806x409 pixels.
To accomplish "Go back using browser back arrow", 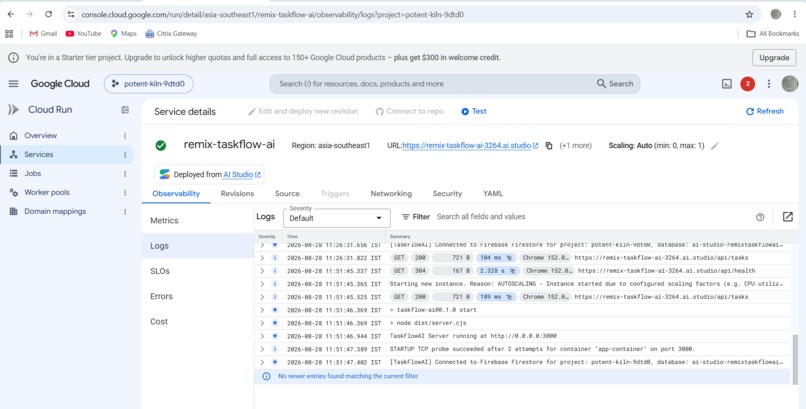I will pos(11,14).
